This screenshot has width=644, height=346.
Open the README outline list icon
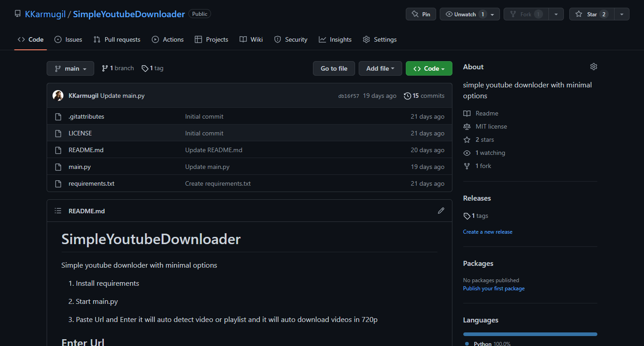pyautogui.click(x=58, y=211)
